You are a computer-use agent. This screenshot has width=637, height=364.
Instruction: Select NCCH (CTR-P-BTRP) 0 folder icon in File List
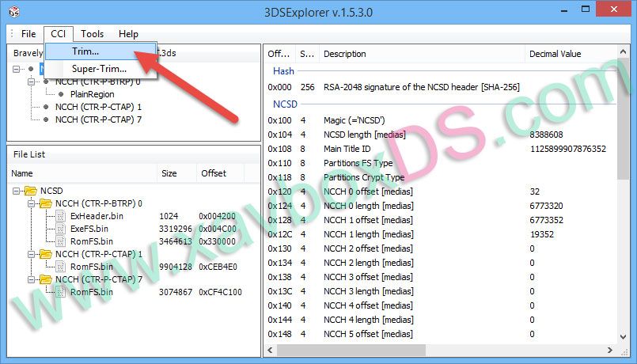click(46, 203)
